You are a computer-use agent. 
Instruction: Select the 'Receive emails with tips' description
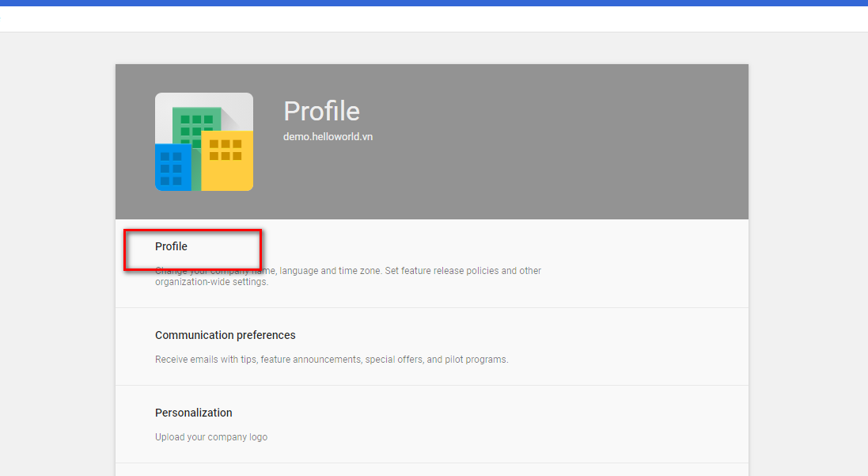[x=332, y=359]
